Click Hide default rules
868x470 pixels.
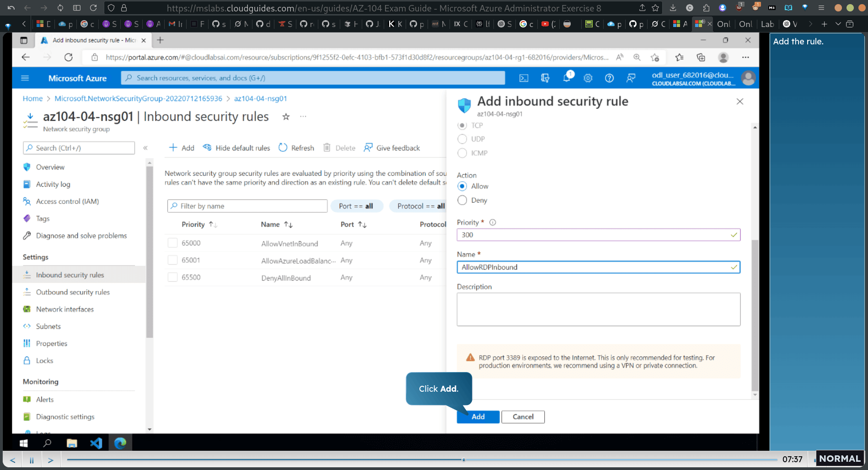(236, 148)
